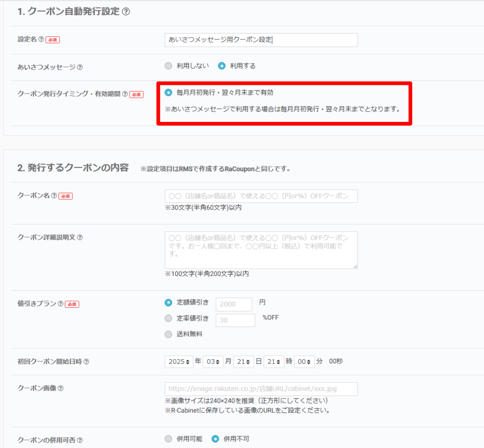Image resolution: width=484 pixels, height=448 pixels.
Task: Click help icon next to 設定名
Action: click(x=41, y=39)
